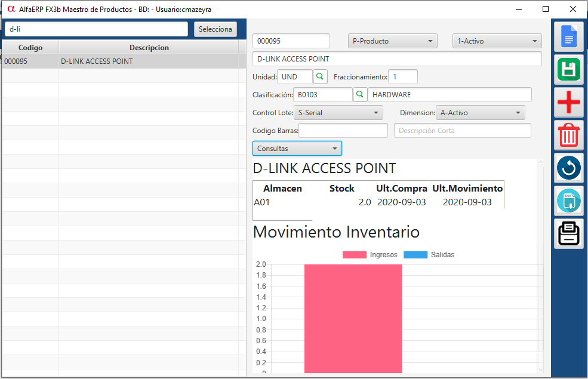
Task: Open the Control Lote S-Serial dropdown
Action: (x=338, y=112)
